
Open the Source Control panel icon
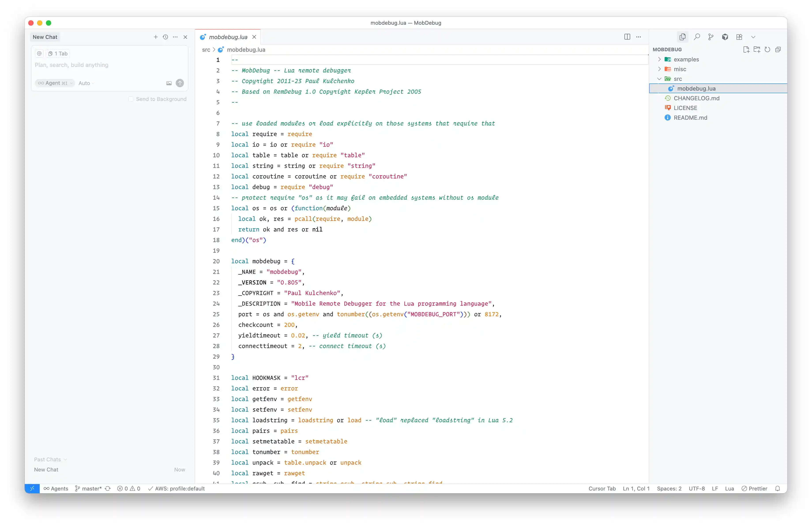tap(711, 37)
